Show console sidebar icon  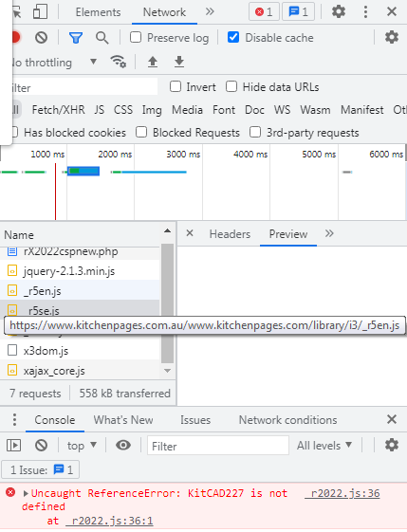(x=14, y=445)
